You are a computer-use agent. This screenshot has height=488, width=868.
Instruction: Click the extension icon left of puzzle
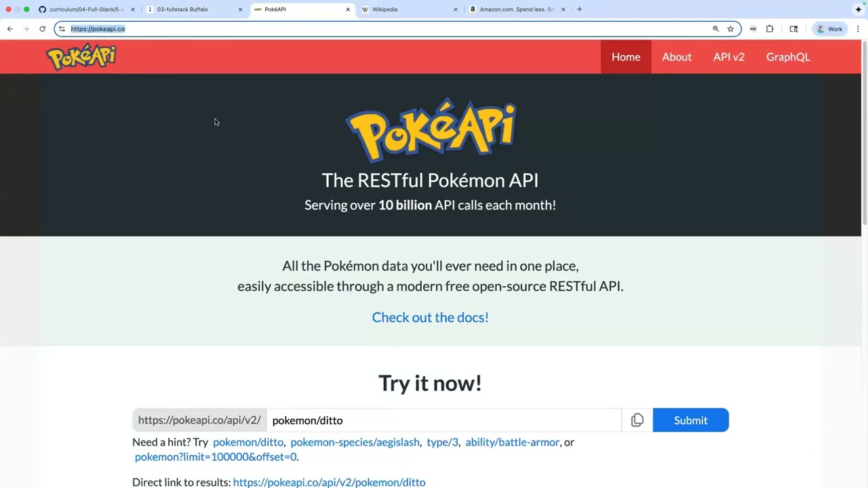coord(753,29)
